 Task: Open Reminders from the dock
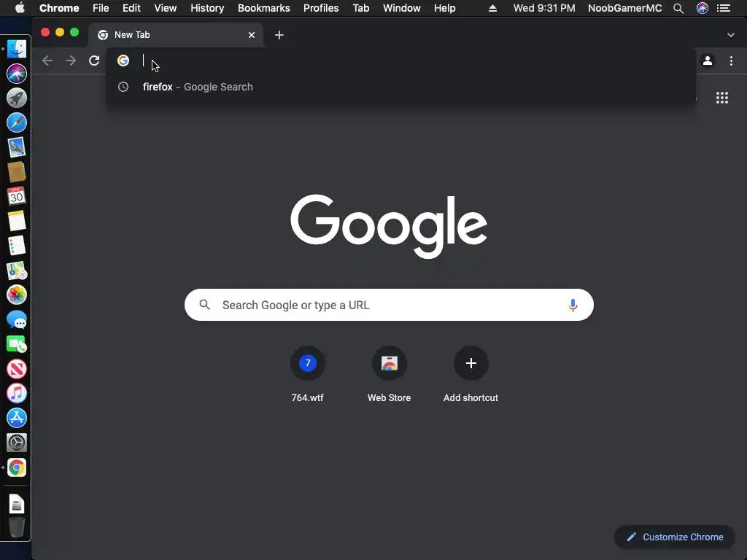pyautogui.click(x=17, y=246)
